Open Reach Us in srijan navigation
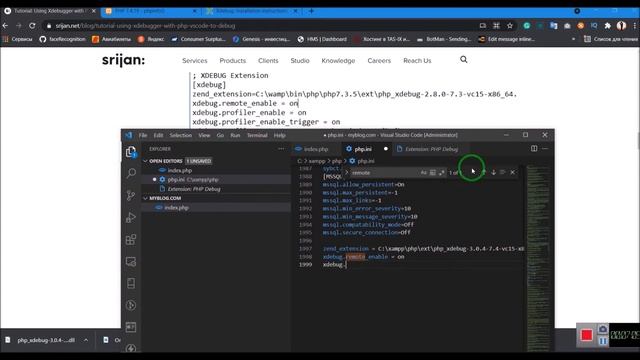640x360 pixels. [417, 60]
